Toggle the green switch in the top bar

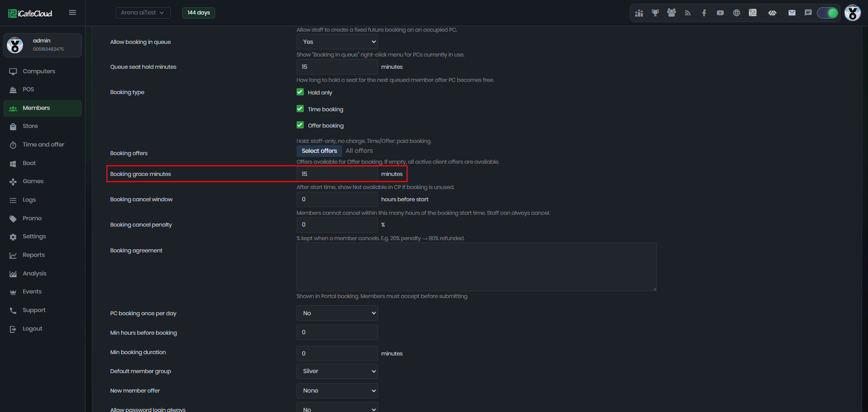[x=828, y=13]
